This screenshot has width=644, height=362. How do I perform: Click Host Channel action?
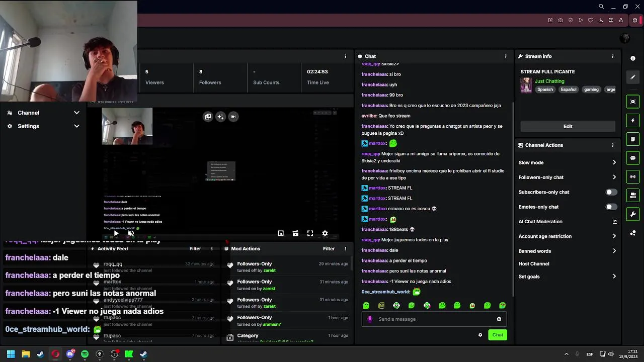534,263
